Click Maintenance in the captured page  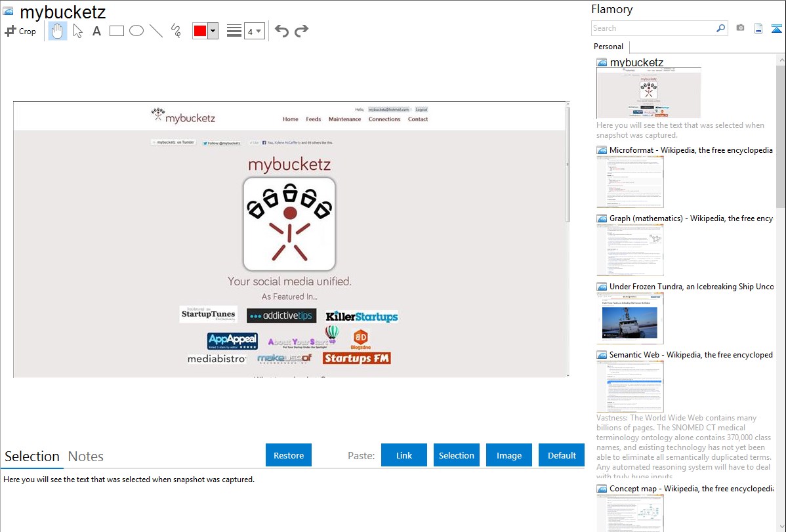[x=344, y=119]
